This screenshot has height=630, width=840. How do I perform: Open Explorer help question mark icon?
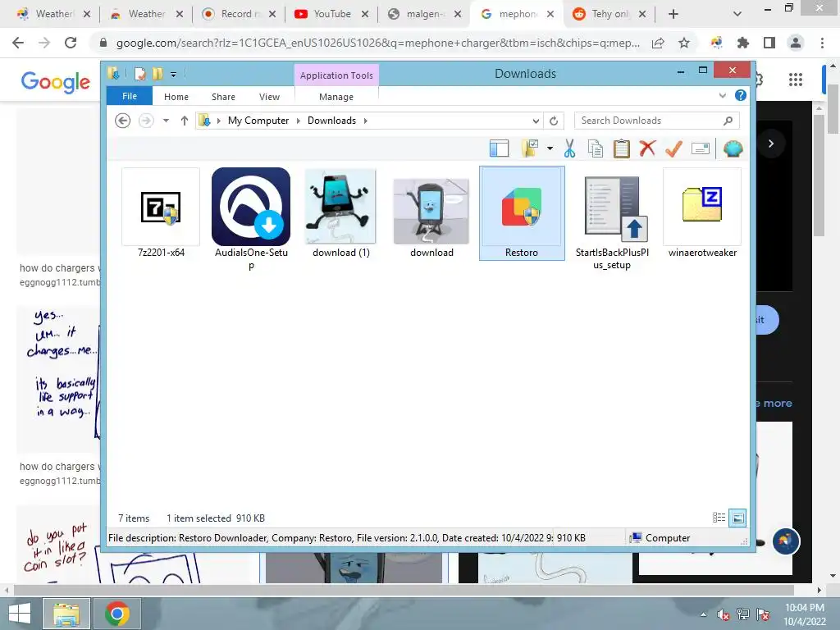(741, 95)
